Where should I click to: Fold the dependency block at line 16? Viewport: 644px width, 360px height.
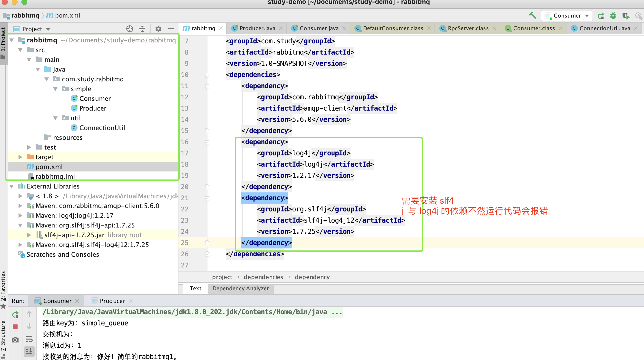[x=207, y=142]
